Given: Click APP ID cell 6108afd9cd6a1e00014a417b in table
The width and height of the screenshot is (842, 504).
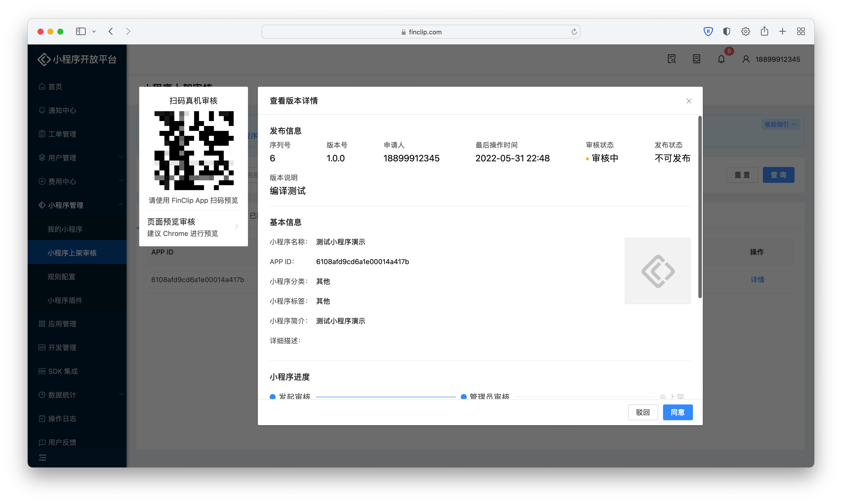Looking at the screenshot, I should [x=198, y=279].
